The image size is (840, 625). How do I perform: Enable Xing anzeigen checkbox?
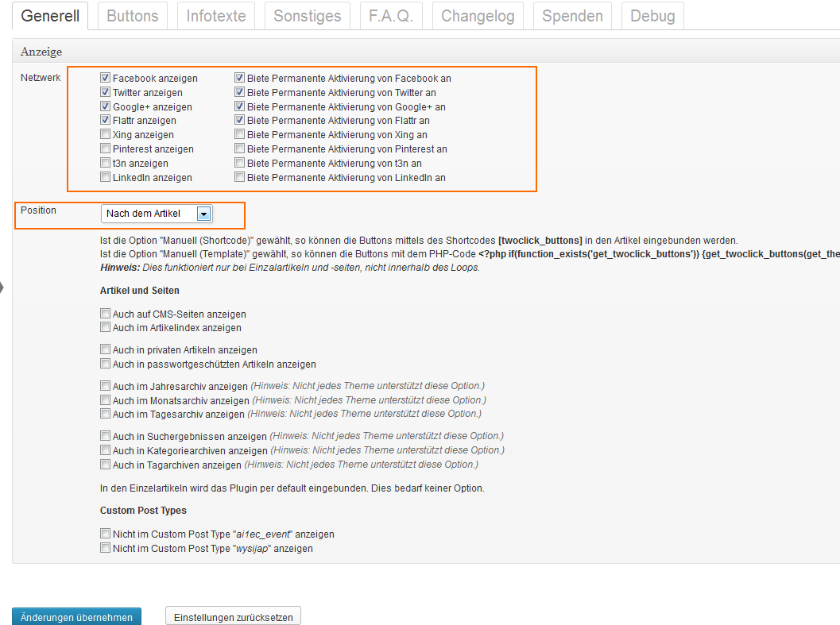[x=106, y=135]
